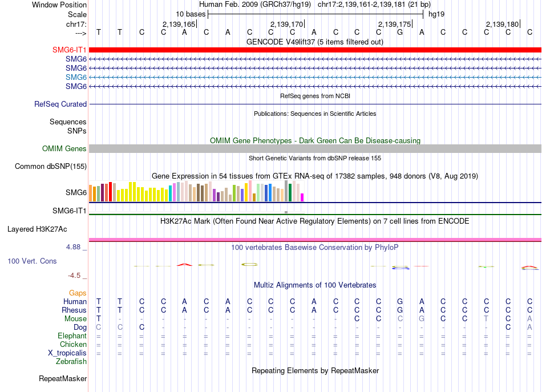The height and width of the screenshot is (392, 542).
Task: Click the 'chr17:' ruler label
Action: click(76, 24)
